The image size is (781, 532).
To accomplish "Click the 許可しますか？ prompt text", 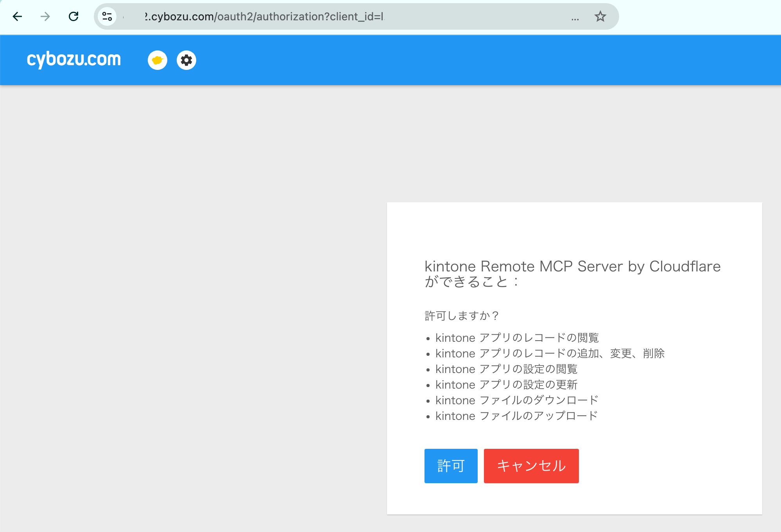I will [x=462, y=316].
